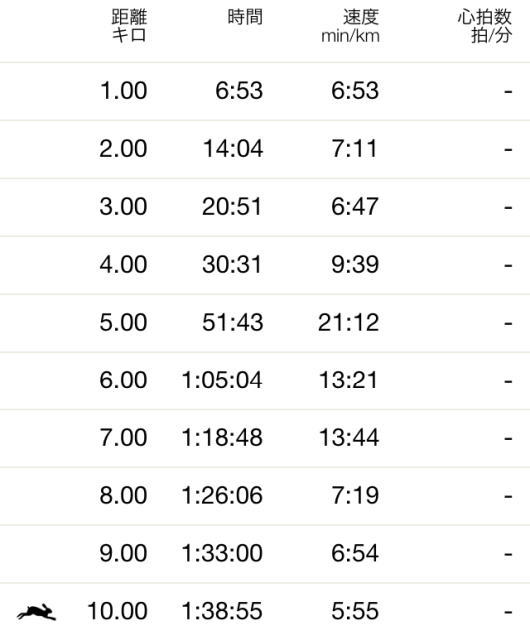Click the 20:51 time value
Screen dimensions: 530x629
(232, 207)
